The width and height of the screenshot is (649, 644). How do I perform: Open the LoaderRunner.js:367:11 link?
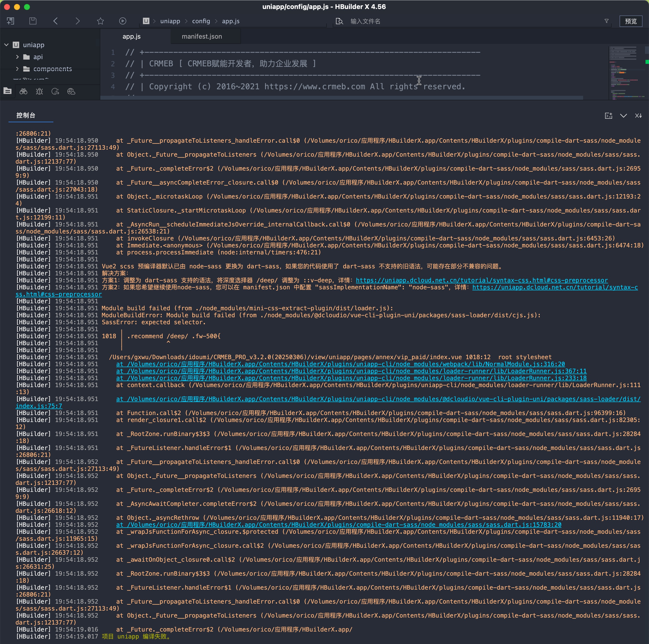point(351,371)
